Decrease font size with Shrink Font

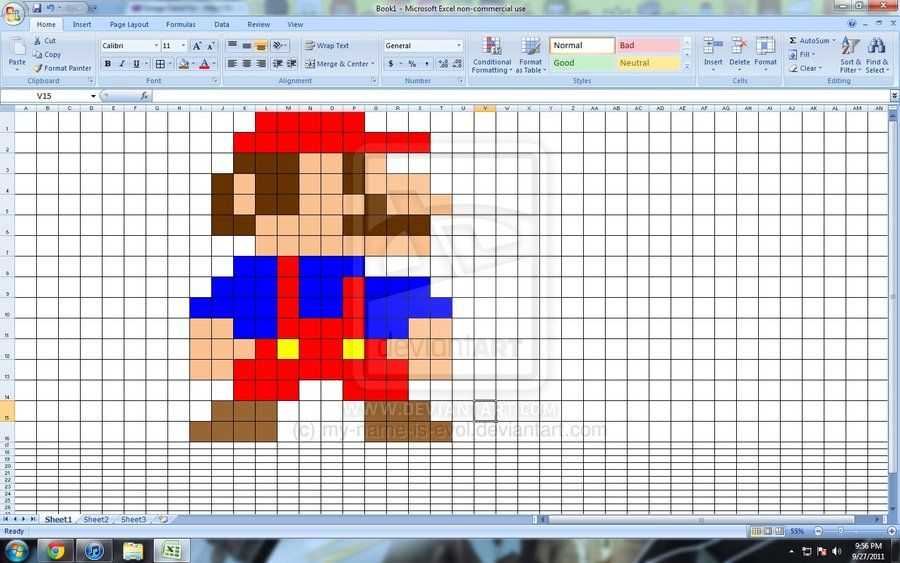pos(211,45)
